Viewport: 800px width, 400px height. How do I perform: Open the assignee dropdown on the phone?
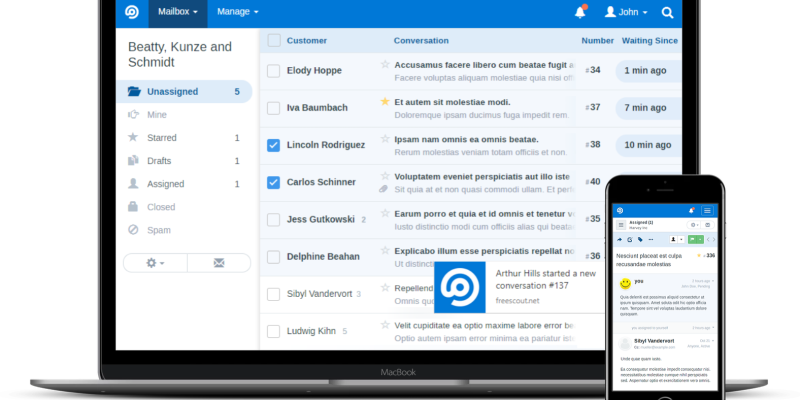[681, 239]
